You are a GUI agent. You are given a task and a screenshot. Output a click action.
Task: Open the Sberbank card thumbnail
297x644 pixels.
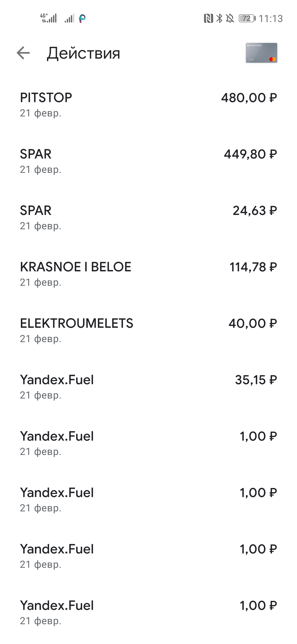tap(261, 53)
